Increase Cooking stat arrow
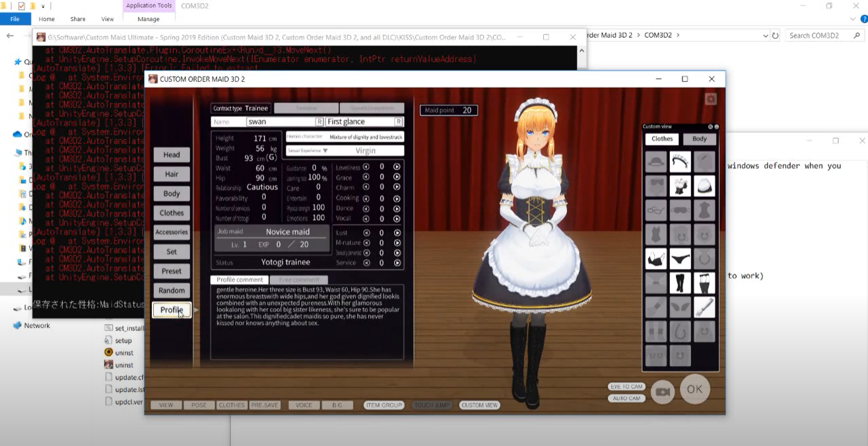Image resolution: width=868 pixels, height=446 pixels. click(x=397, y=198)
